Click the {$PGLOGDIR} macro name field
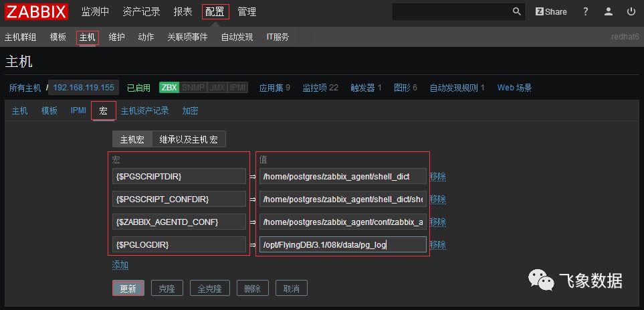 (179, 244)
